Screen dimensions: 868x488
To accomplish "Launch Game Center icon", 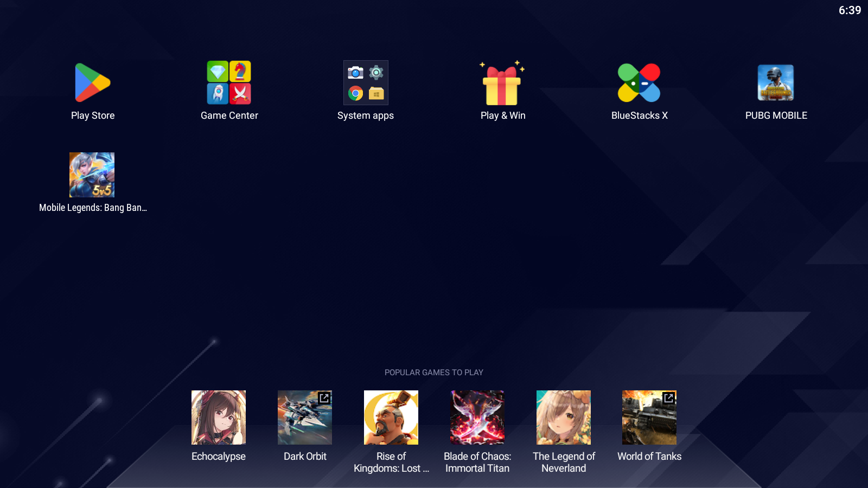I will 229,82.
